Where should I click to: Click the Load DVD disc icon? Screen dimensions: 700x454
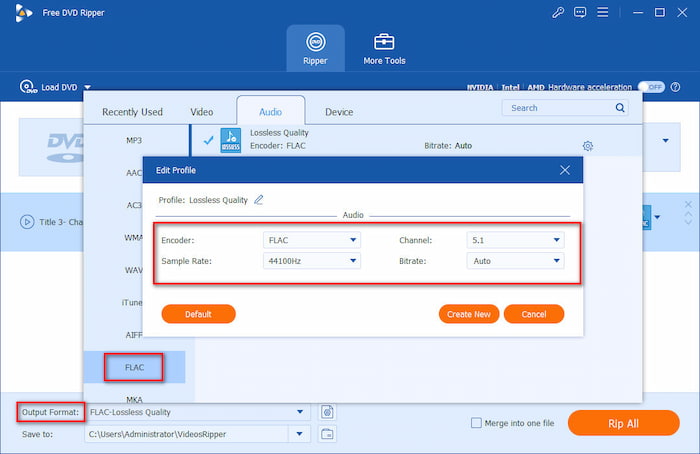28,87
